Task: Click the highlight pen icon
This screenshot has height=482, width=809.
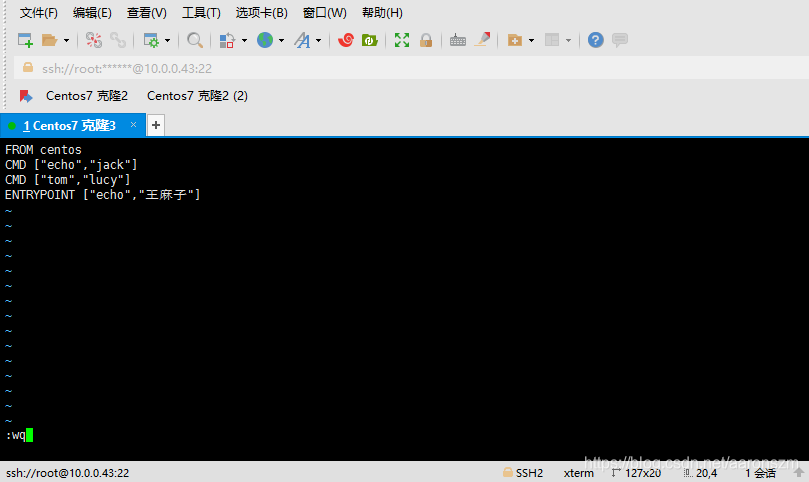Action: (x=482, y=39)
